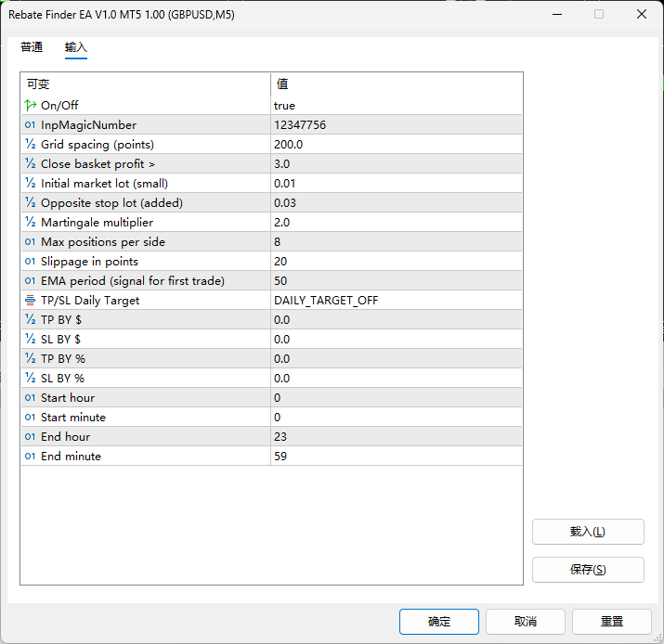Click the On/Off boolean type icon
Image resolution: width=664 pixels, height=644 pixels.
pos(31,106)
